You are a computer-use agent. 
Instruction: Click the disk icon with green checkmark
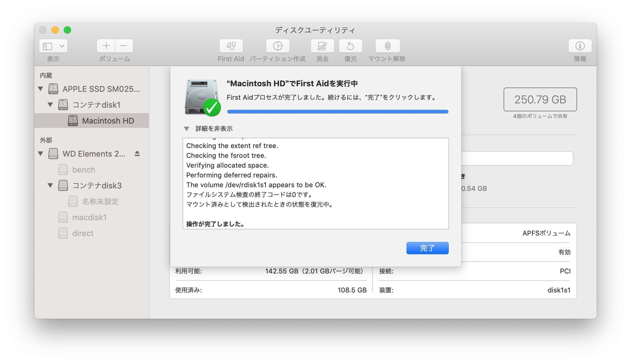point(202,97)
